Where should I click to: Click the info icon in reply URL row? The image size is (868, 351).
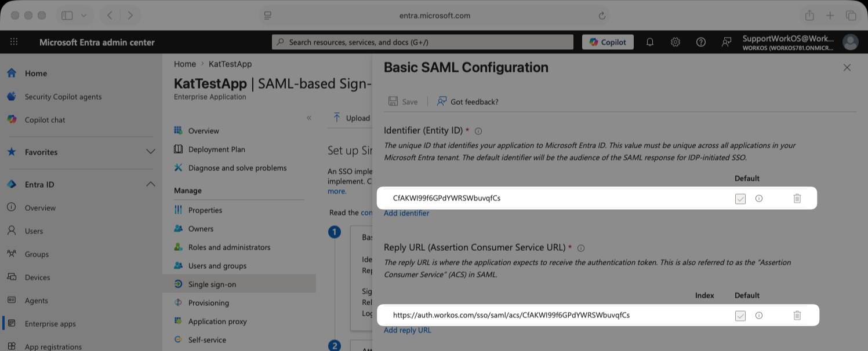759,316
